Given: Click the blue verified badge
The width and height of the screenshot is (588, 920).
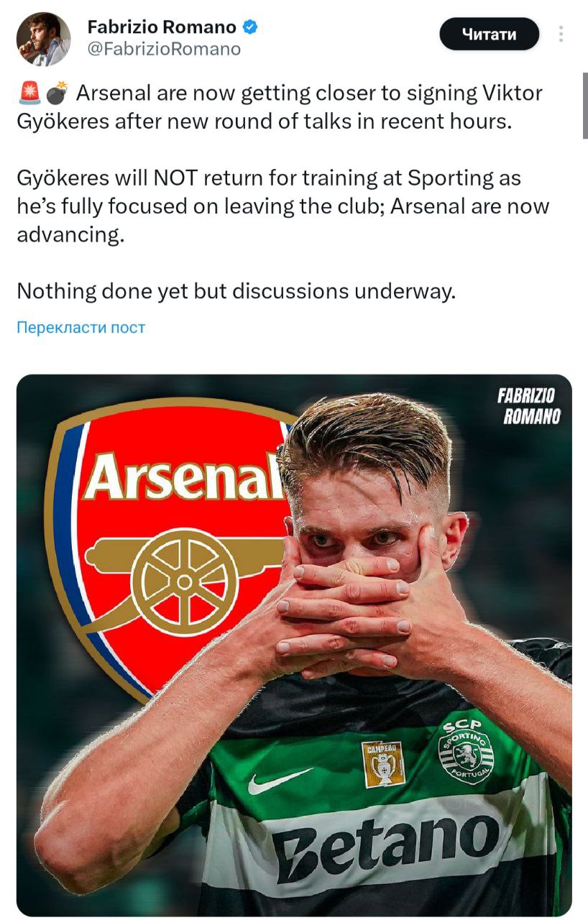Looking at the screenshot, I should (x=250, y=27).
